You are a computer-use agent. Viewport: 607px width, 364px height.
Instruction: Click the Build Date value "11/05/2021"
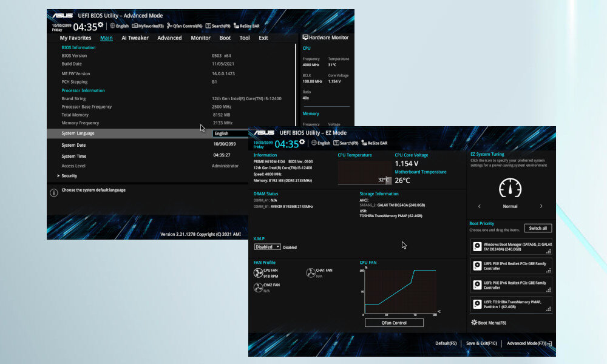tap(223, 64)
